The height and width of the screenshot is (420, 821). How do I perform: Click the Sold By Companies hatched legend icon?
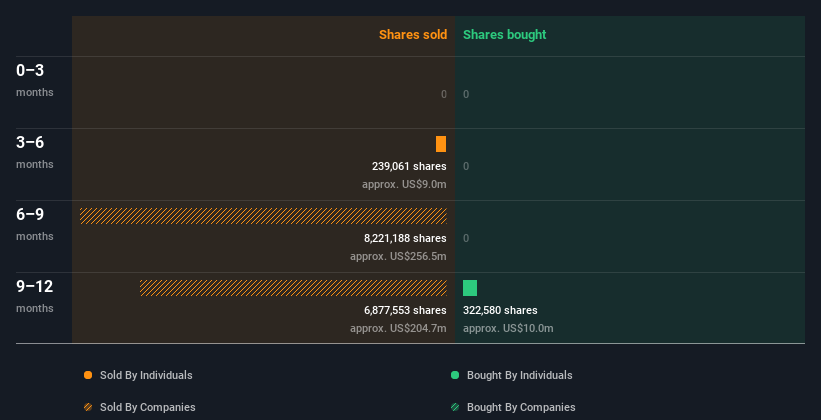88,407
